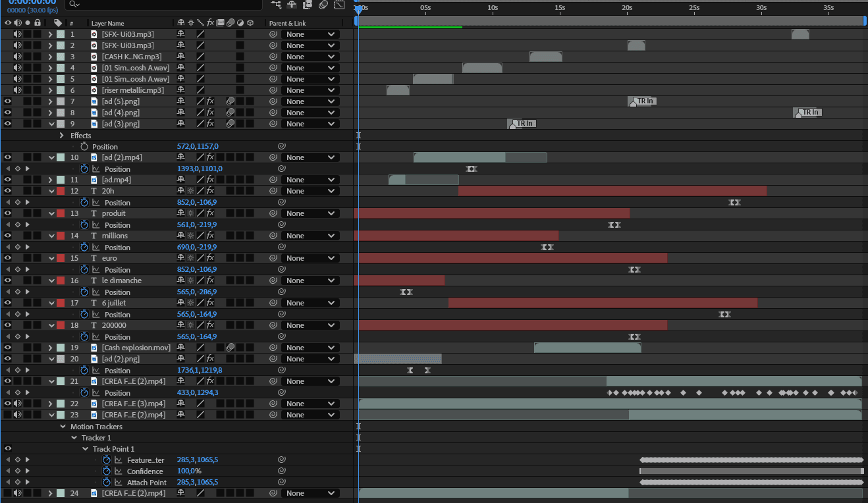Toggle the fx switch on layer [ad (4).png]
Image resolution: width=868 pixels, height=503 pixels.
(x=210, y=113)
